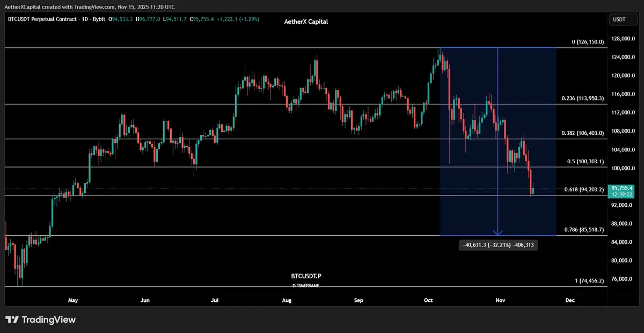Click the change value +1,222.1 (+1.29%)
The width and height of the screenshot is (644, 333).
click(238, 19)
